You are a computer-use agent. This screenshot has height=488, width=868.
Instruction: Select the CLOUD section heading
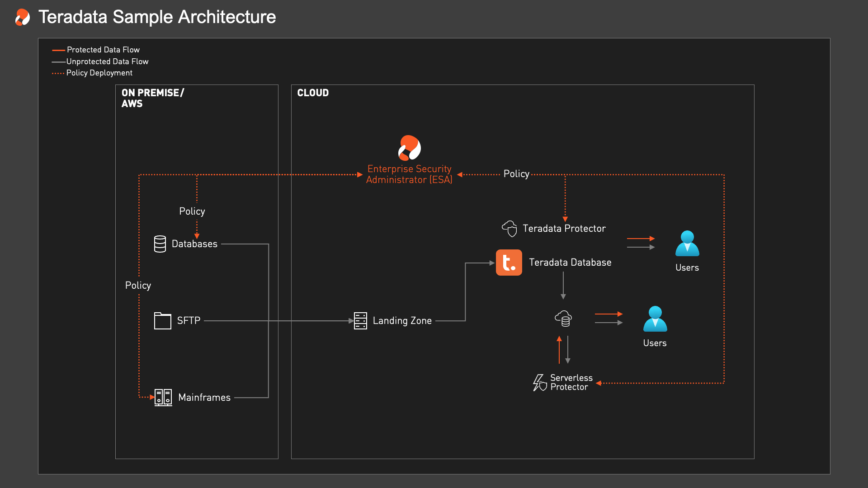(313, 93)
